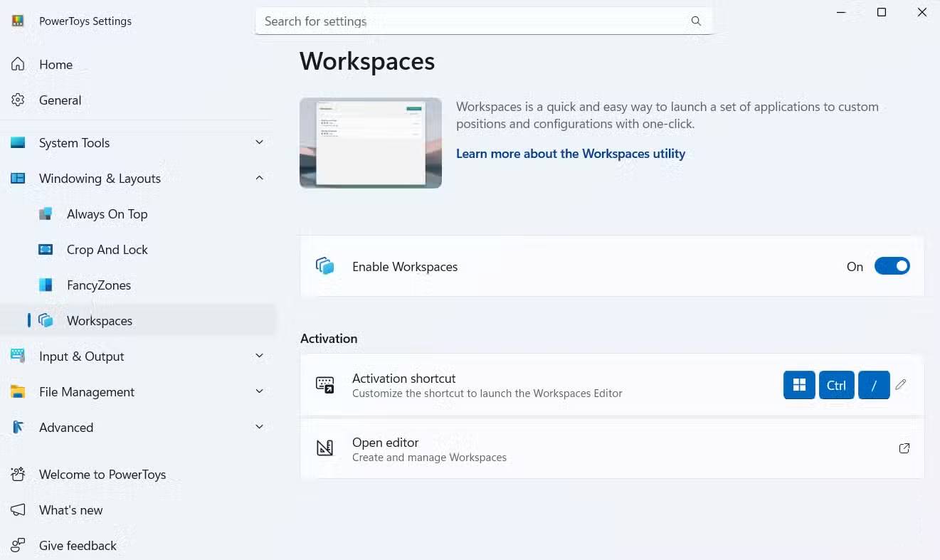The height and width of the screenshot is (560, 940).
Task: Click the Workspaces description paragraph
Action: tap(667, 115)
